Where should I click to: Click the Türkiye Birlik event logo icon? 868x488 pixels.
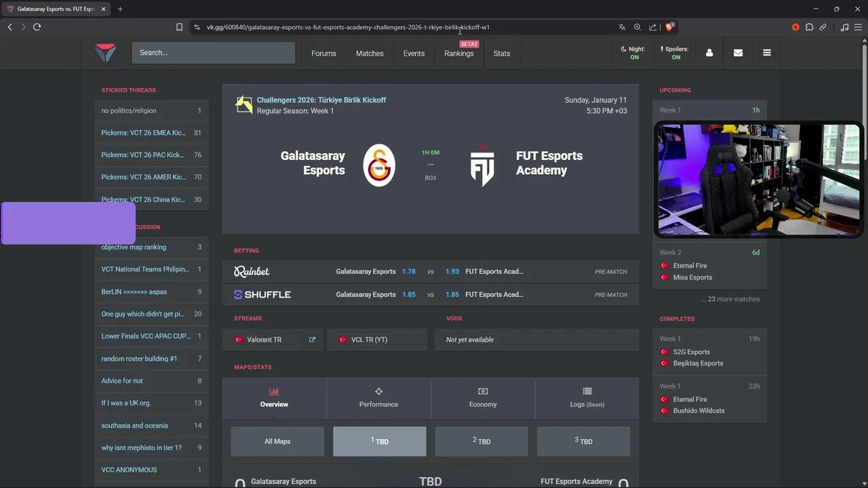243,104
